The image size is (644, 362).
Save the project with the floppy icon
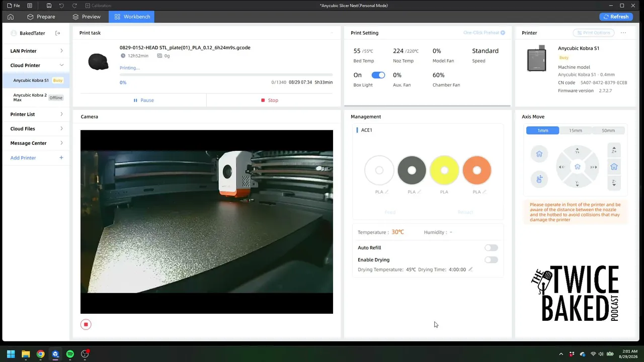click(x=49, y=6)
